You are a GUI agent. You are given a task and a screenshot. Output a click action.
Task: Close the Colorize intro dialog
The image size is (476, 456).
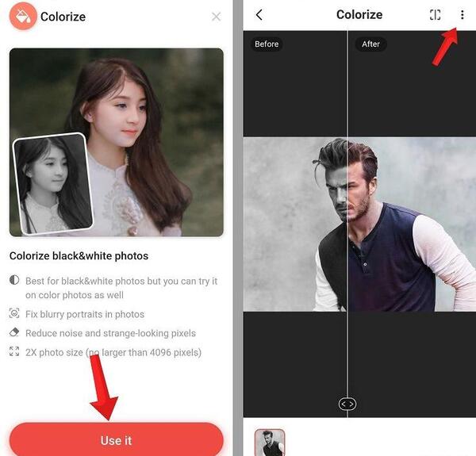coord(216,17)
